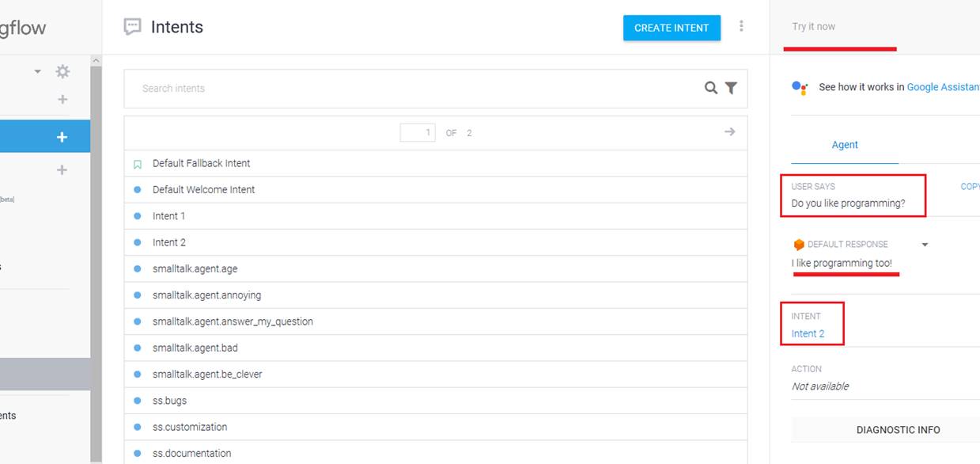Screen dimensions: 980x464
Task: Open the Diagnostic Info panel
Action: (x=898, y=430)
